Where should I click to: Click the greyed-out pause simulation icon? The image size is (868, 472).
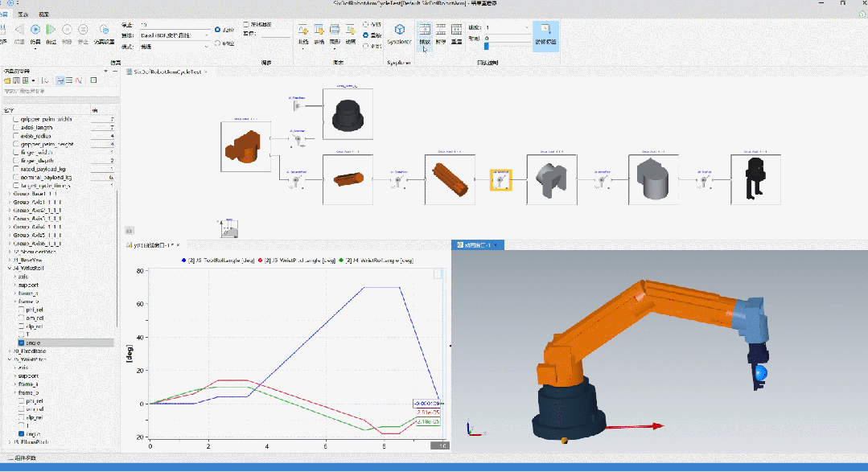coord(67,29)
